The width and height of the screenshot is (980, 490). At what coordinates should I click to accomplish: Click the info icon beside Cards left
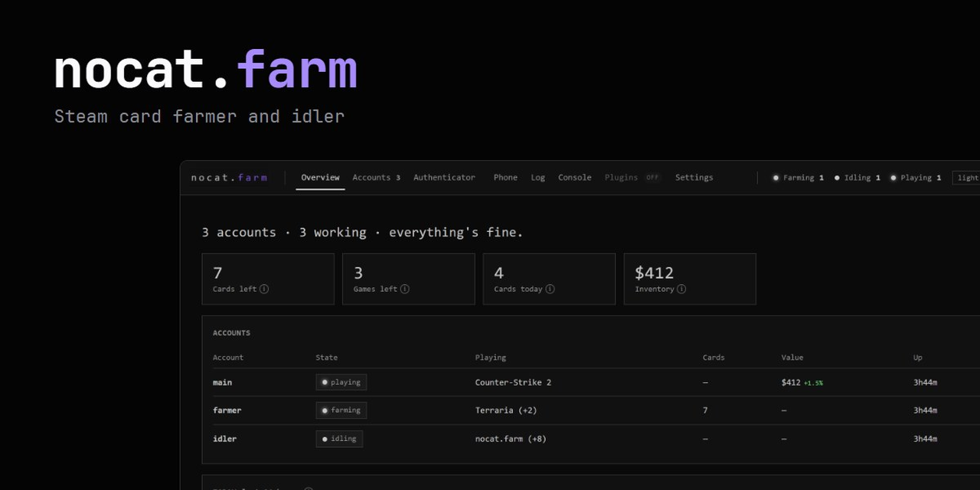pos(264,289)
